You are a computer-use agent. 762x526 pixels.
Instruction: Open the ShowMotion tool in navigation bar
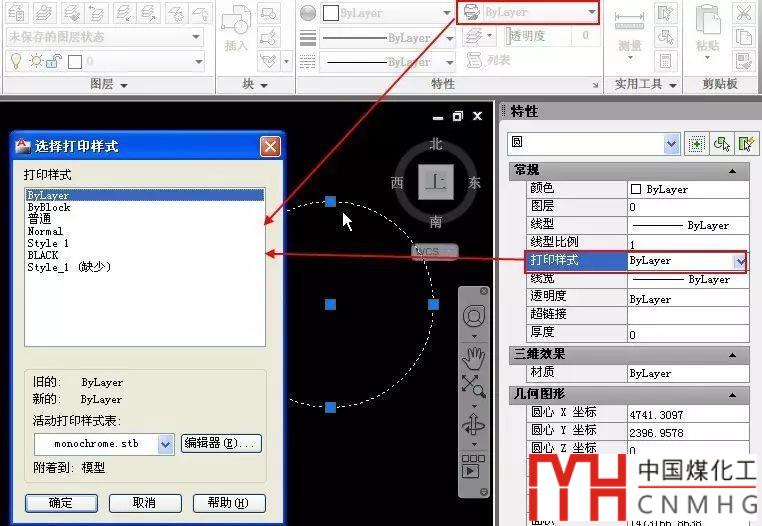pyautogui.click(x=474, y=466)
